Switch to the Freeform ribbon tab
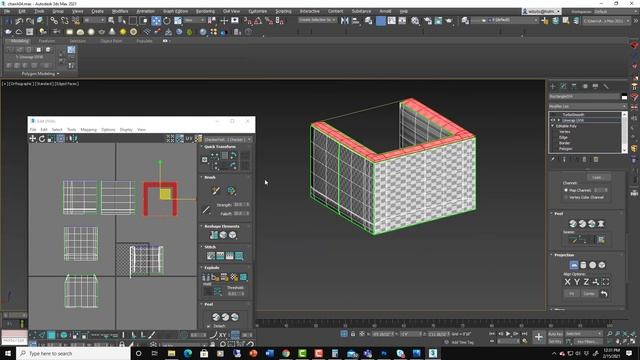The width and height of the screenshot is (640, 360). pyautogui.click(x=47, y=41)
